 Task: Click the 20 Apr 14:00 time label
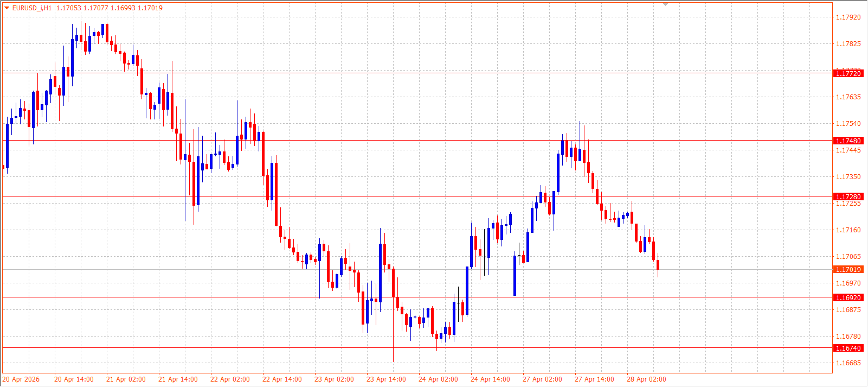tap(74, 379)
